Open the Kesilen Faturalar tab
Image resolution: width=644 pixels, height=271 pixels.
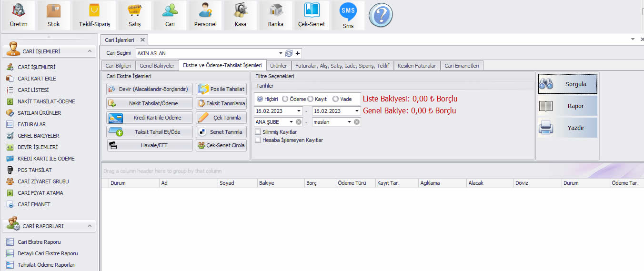(x=416, y=66)
